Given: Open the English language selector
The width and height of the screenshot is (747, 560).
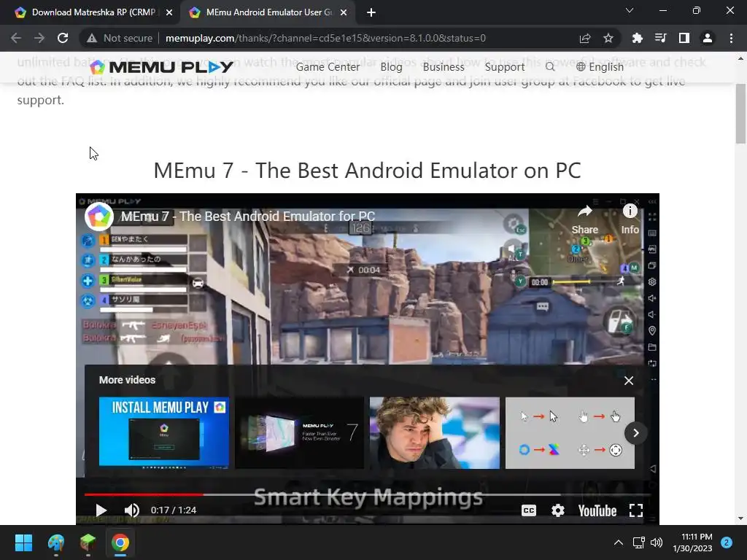Looking at the screenshot, I should coord(600,67).
